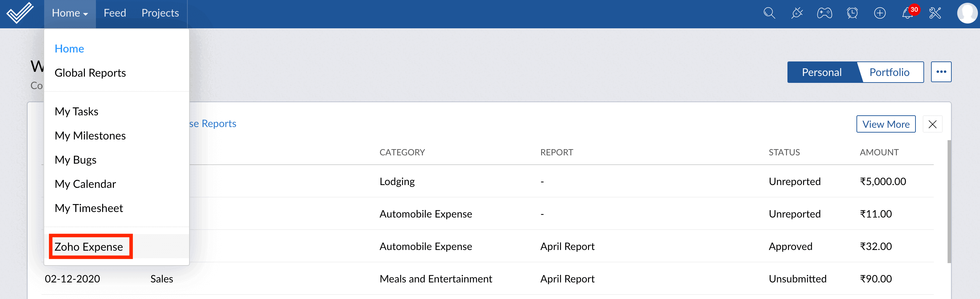Collapse the Home dropdown menu
This screenshot has width=980, height=299.
click(70, 13)
